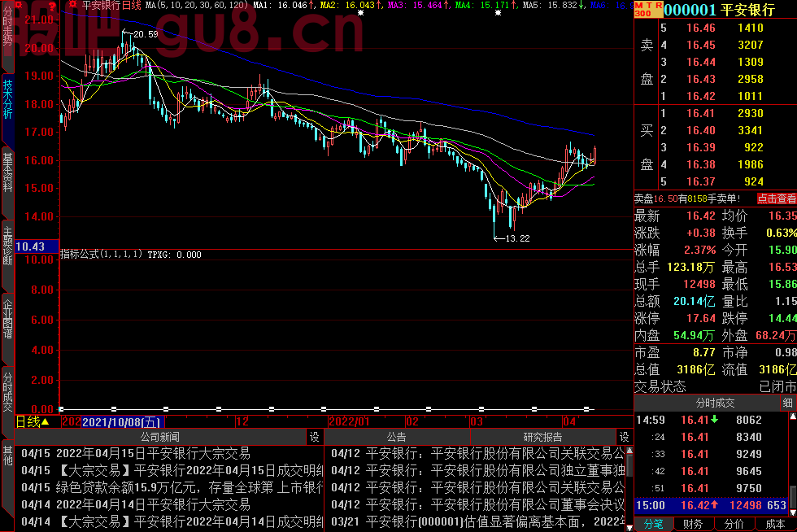Viewport: 797px width, 532px height.
Task: Click the white info marker below the MA4 value
Action: click(498, 13)
